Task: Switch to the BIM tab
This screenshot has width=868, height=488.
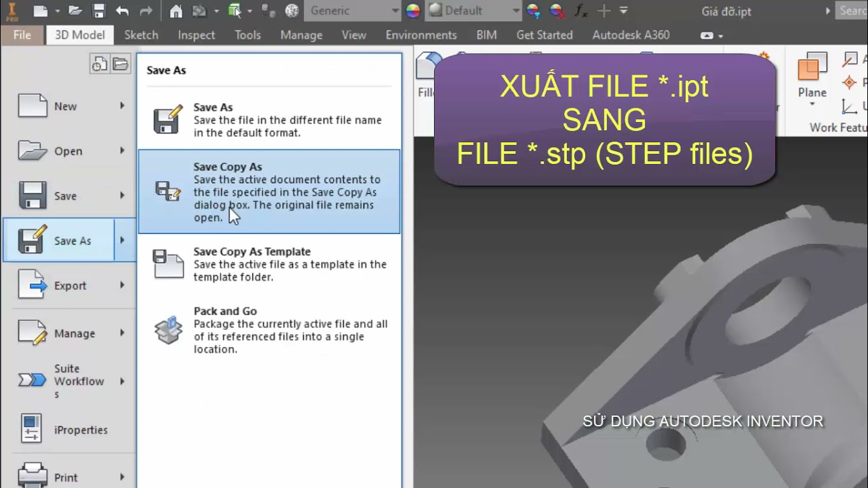Action: [486, 35]
